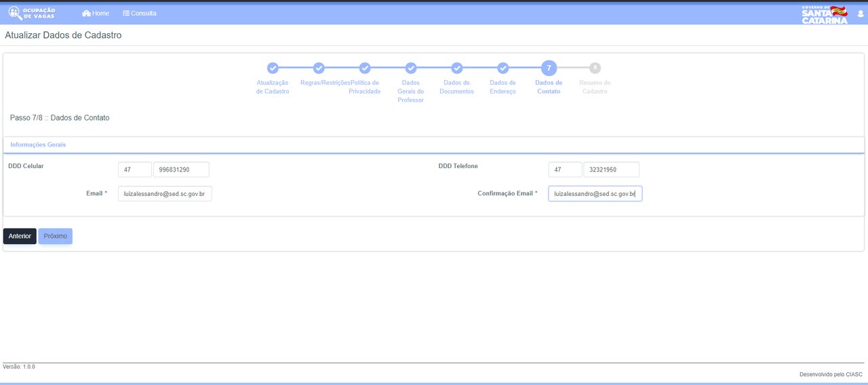Screen dimensions: 868x385
Task: Focus the DDD Celular area code field
Action: (135, 169)
